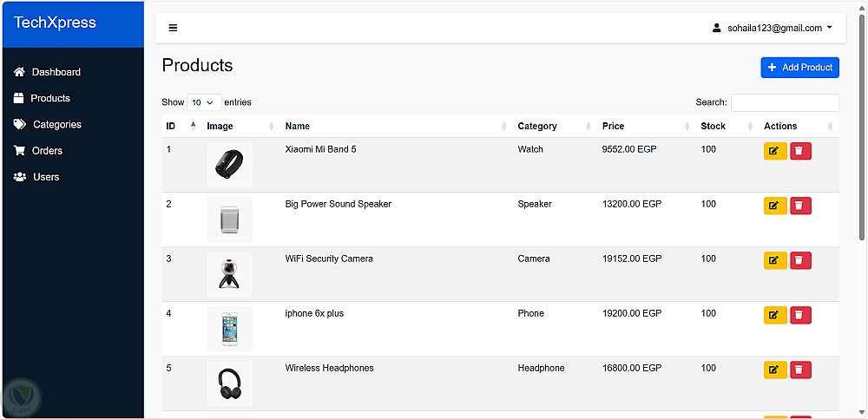The width and height of the screenshot is (868, 419).
Task: Open the entries-per-page dropdown
Action: point(204,102)
